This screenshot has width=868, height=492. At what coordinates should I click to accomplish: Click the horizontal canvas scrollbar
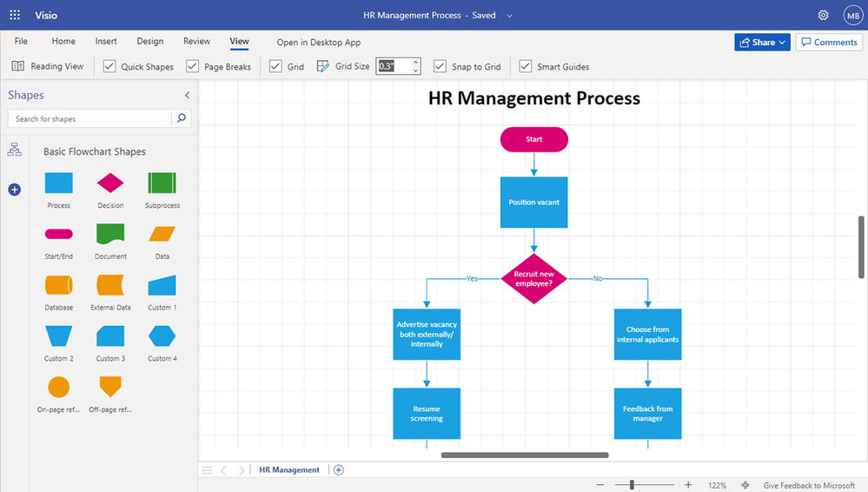point(525,455)
